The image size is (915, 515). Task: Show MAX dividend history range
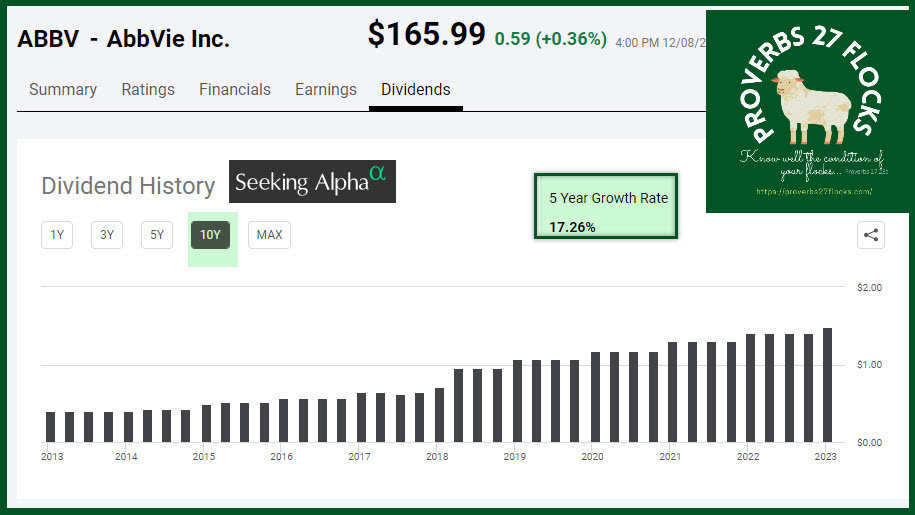pyautogui.click(x=269, y=236)
